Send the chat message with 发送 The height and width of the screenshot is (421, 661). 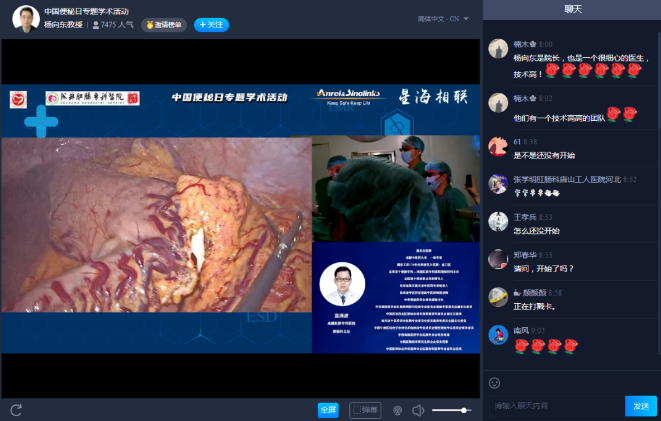click(x=641, y=406)
